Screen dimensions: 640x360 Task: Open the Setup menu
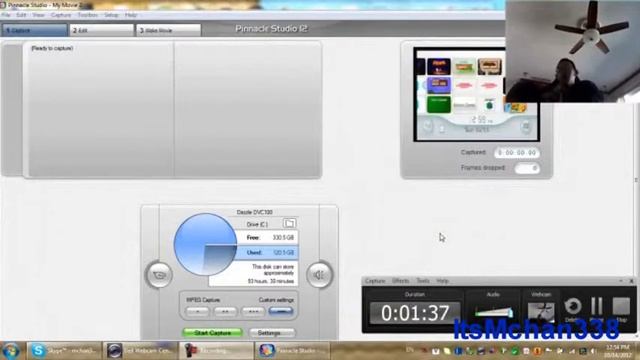(111, 15)
